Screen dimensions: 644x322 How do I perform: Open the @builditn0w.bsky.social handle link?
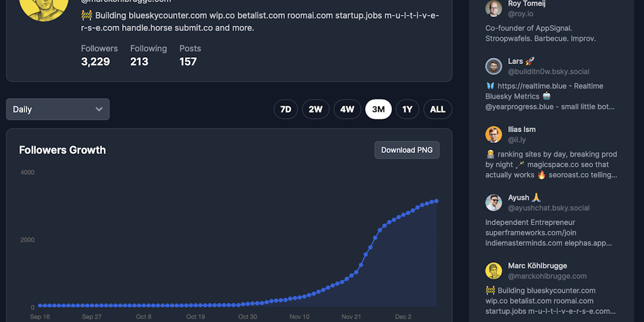point(548,72)
